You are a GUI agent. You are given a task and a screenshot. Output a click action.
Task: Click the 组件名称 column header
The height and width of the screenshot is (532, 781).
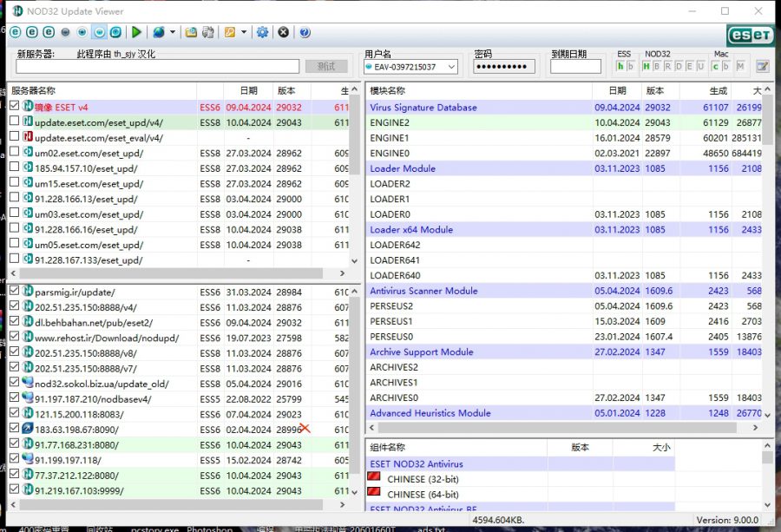click(456, 447)
